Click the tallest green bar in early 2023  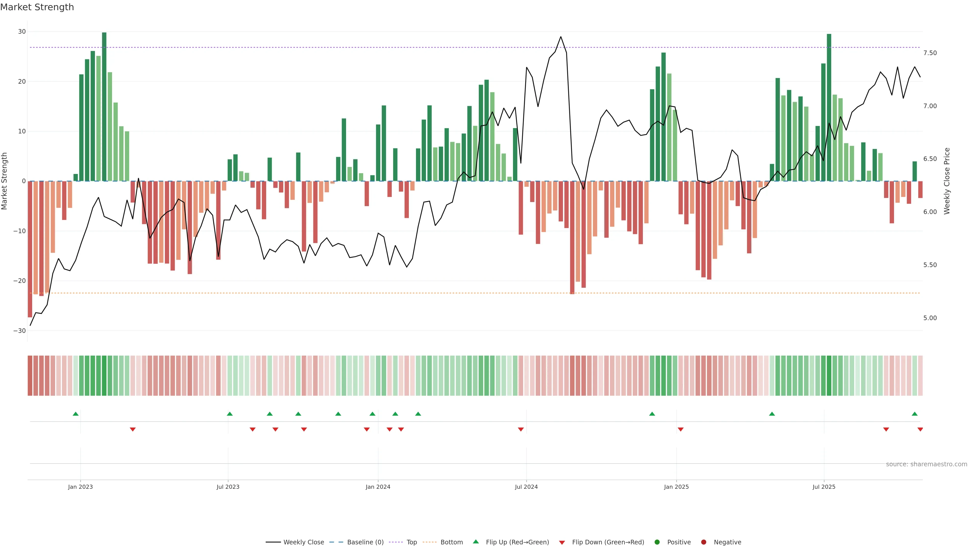click(x=104, y=106)
